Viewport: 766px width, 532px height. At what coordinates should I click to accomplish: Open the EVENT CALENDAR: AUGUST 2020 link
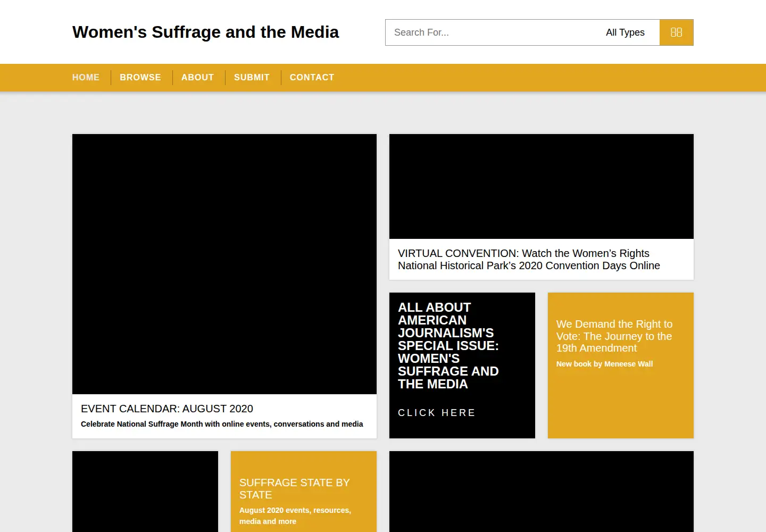167,409
